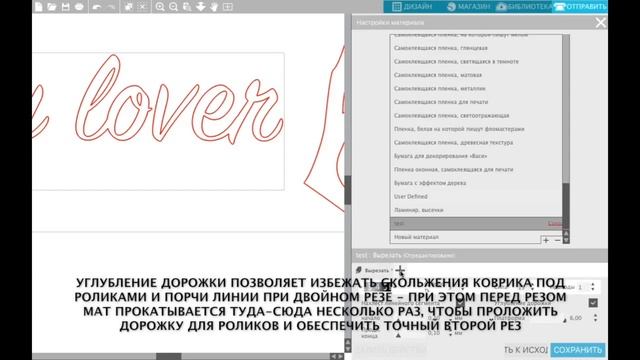Select 'Самоклеящаяся пленка, глянцевая' material
The height and width of the screenshot is (360, 640).
point(476,48)
